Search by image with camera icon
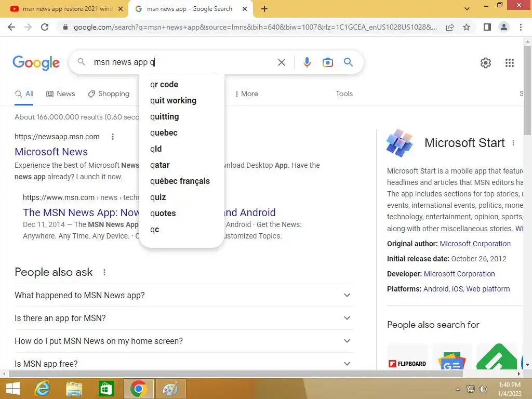This screenshot has height=399, width=532. tap(327, 62)
